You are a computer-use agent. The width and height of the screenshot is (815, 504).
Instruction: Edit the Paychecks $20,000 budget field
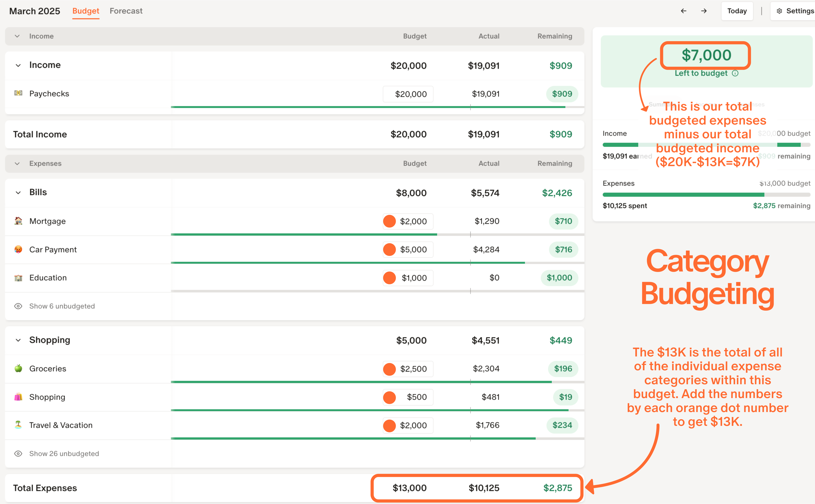408,94
